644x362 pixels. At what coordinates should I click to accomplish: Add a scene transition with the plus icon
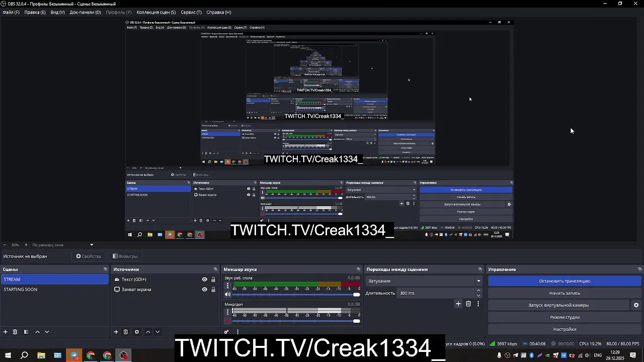click(x=458, y=304)
